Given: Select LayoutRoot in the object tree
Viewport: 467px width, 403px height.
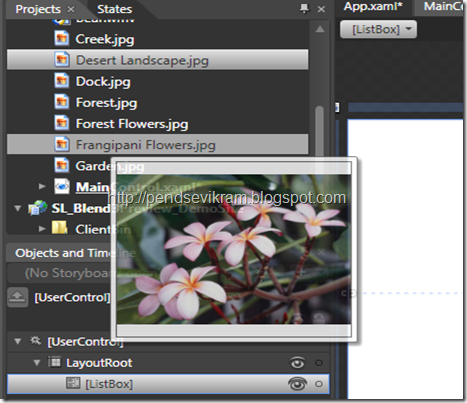Looking at the screenshot, I should (99, 363).
